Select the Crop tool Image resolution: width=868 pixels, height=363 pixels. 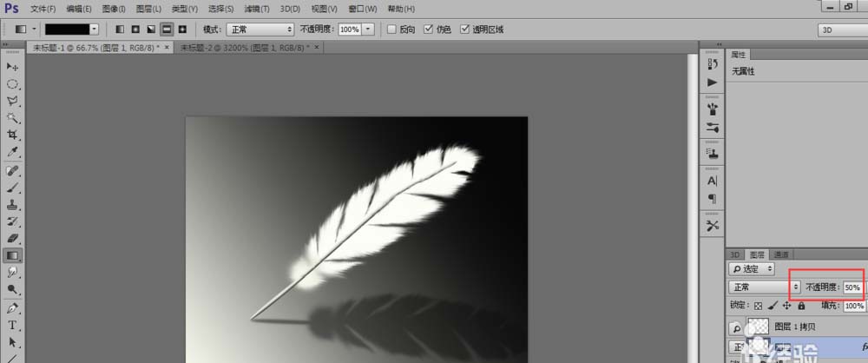[13, 135]
